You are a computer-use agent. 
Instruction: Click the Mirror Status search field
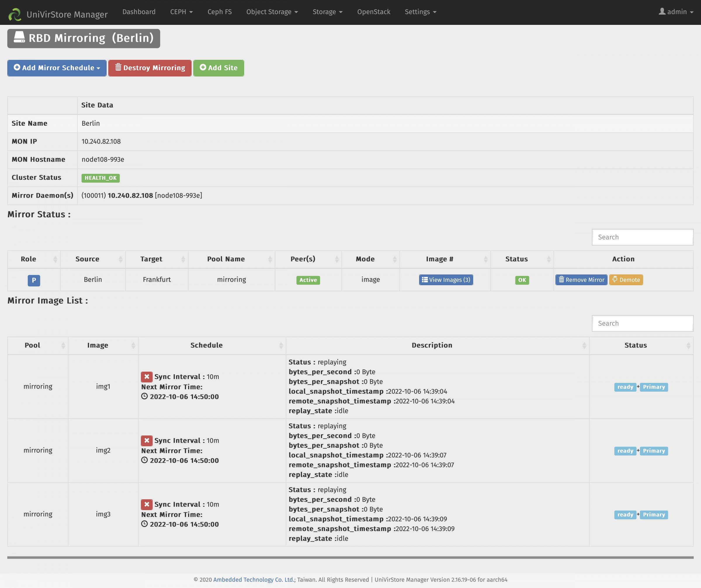(642, 237)
